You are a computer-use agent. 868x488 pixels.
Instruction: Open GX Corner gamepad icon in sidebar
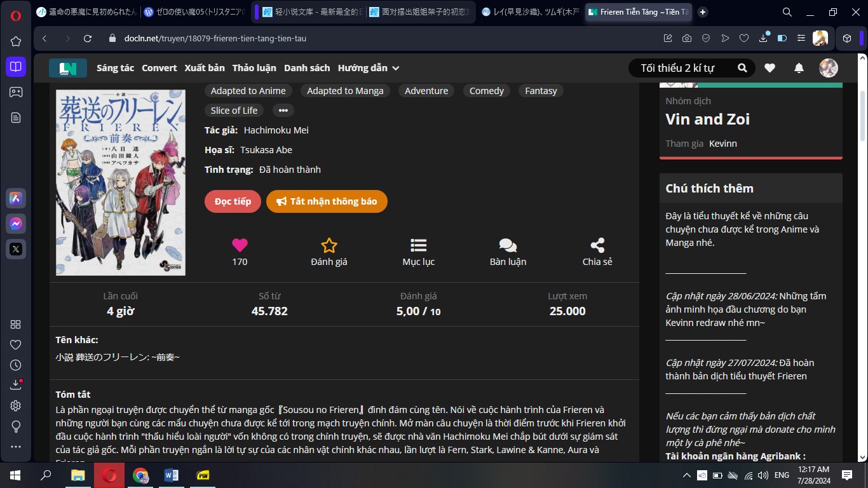pos(16,92)
